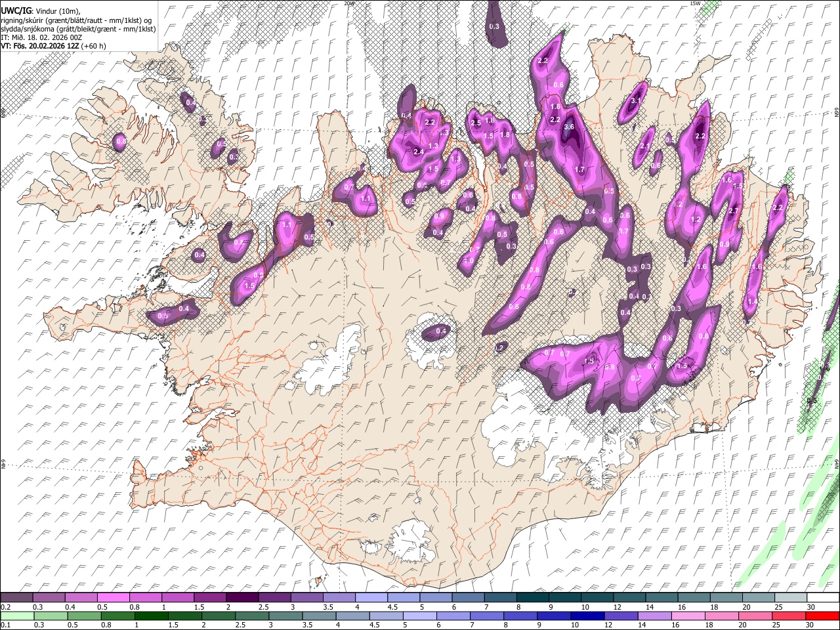Click the 0.2 label on upper scale
Viewport: 840px width, 630px height.
(x=5, y=607)
